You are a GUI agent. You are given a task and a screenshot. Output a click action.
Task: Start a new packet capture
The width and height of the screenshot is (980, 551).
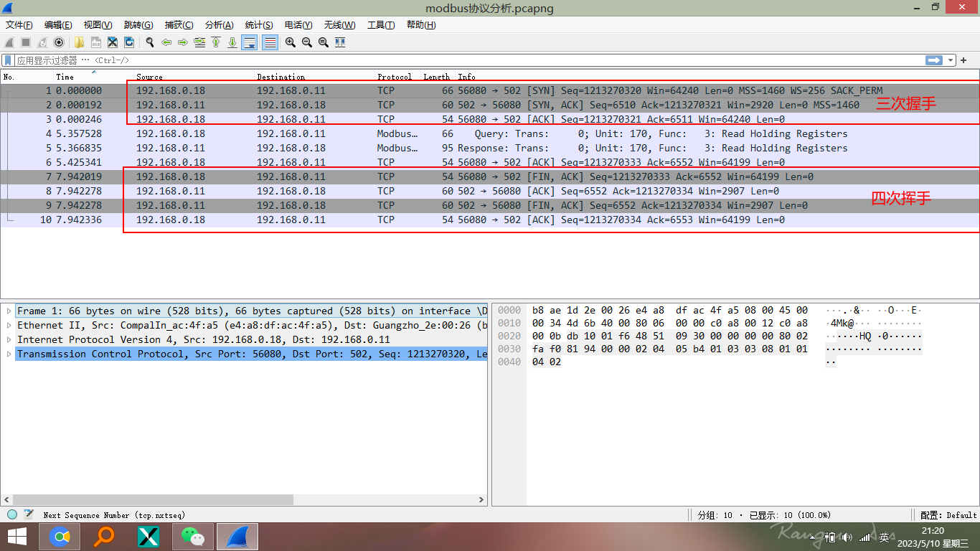9,42
